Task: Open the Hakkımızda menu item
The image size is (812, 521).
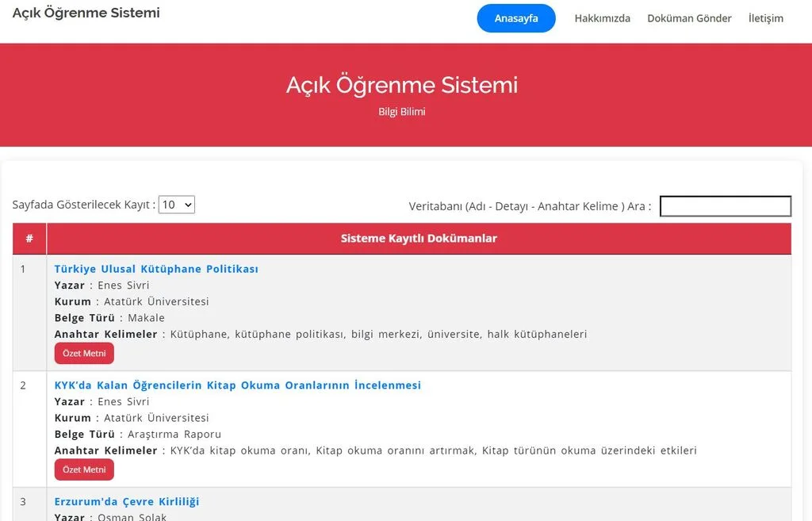Action: point(602,18)
